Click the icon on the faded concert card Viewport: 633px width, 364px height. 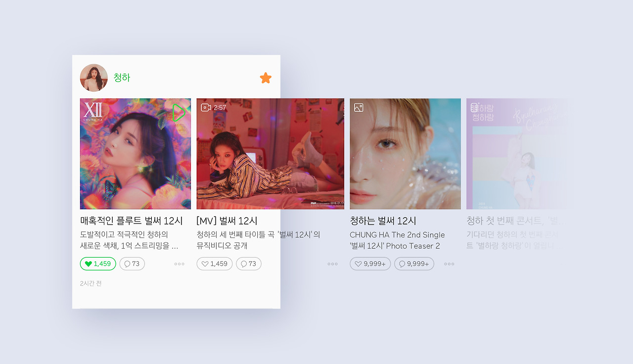[474, 107]
